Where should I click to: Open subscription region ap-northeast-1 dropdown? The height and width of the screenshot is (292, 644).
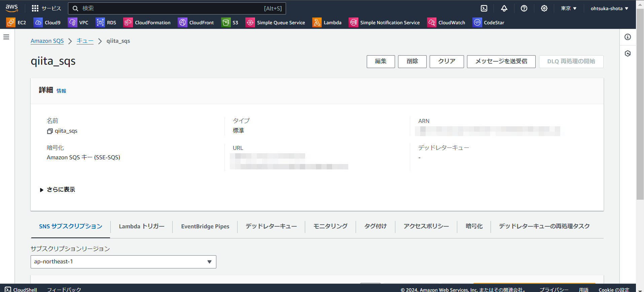point(123,262)
